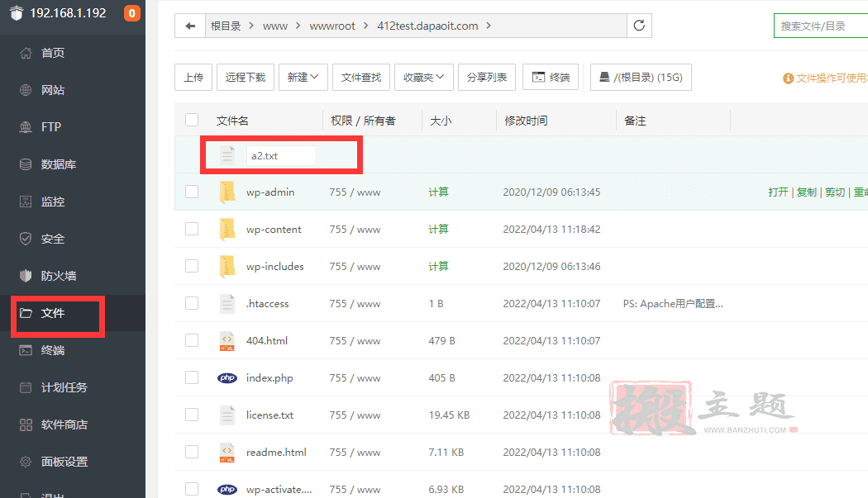The image size is (868, 498).
Task: Click the wp-content folder icon
Action: 227,229
